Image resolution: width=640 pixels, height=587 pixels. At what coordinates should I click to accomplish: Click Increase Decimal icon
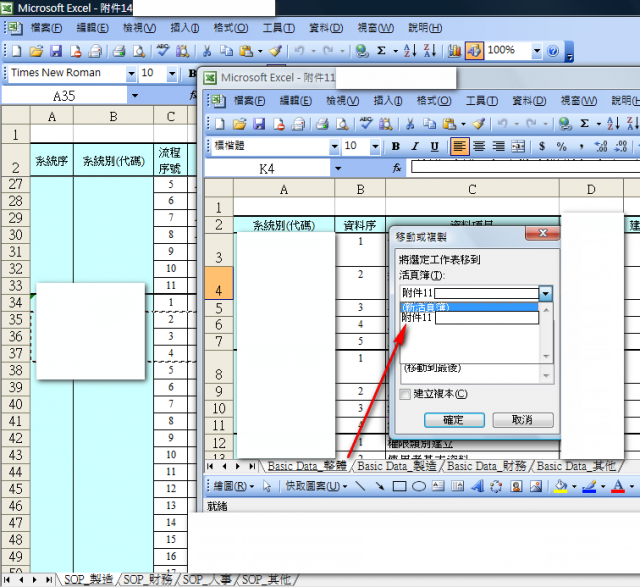click(x=601, y=146)
